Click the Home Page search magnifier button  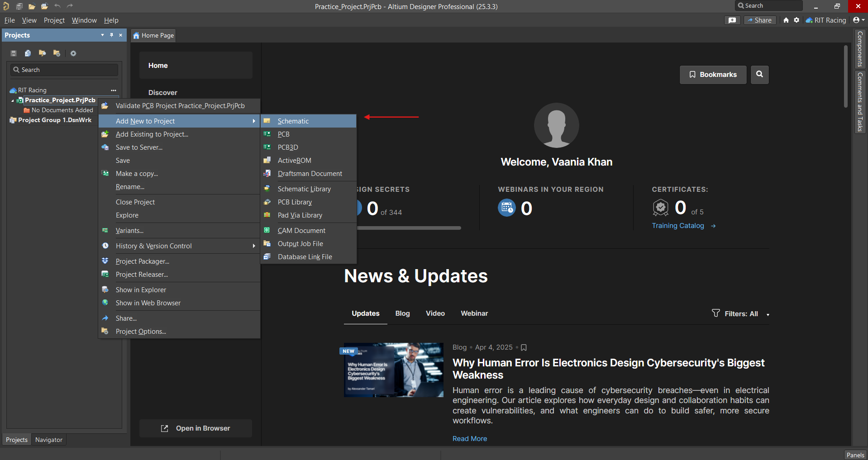click(760, 75)
